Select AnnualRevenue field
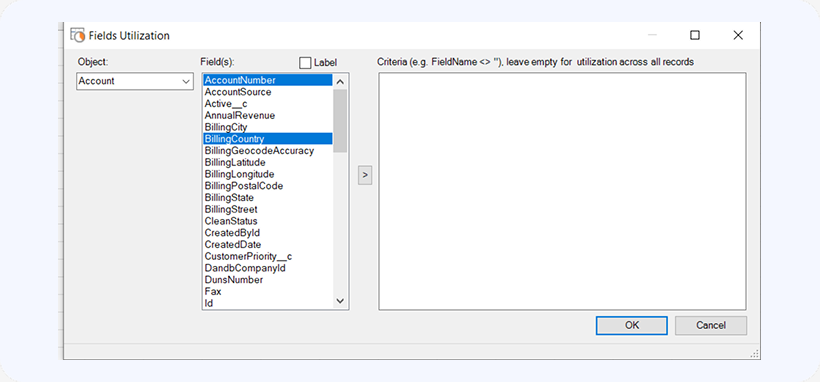 pos(268,115)
